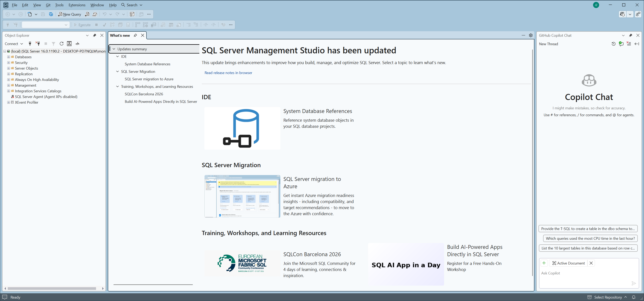Click the Activity Monitor chart icon in toolbar
The width and height of the screenshot is (644, 301).
[x=132, y=14]
